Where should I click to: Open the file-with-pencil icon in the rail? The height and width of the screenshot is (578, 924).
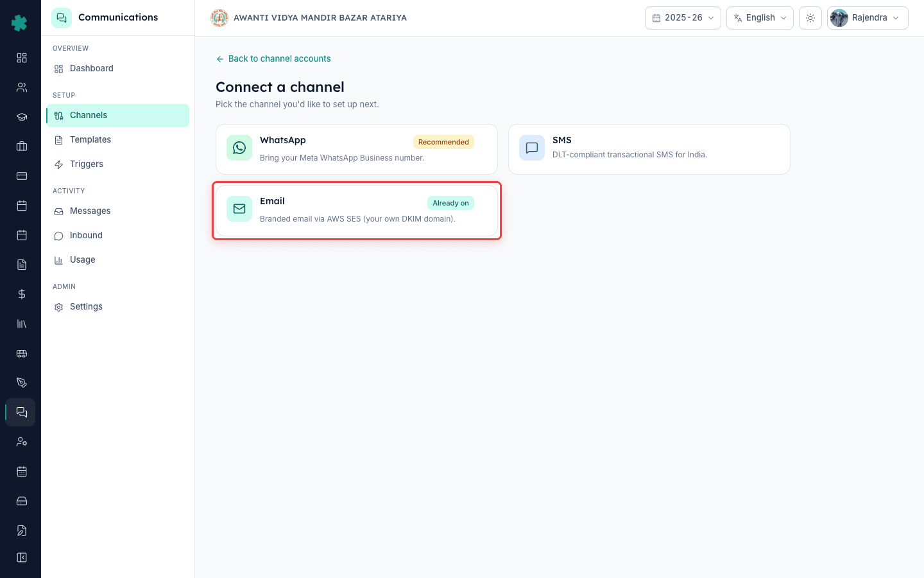22,530
